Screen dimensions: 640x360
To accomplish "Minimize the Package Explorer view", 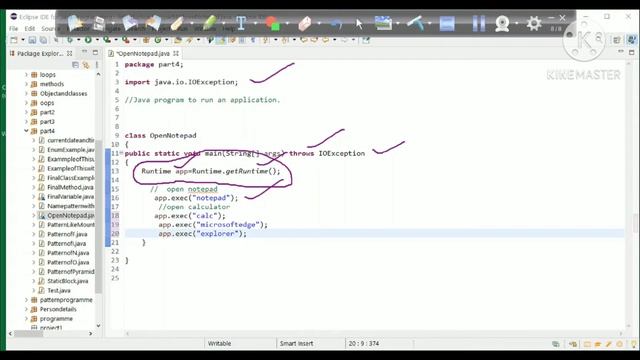I will click(84, 52).
